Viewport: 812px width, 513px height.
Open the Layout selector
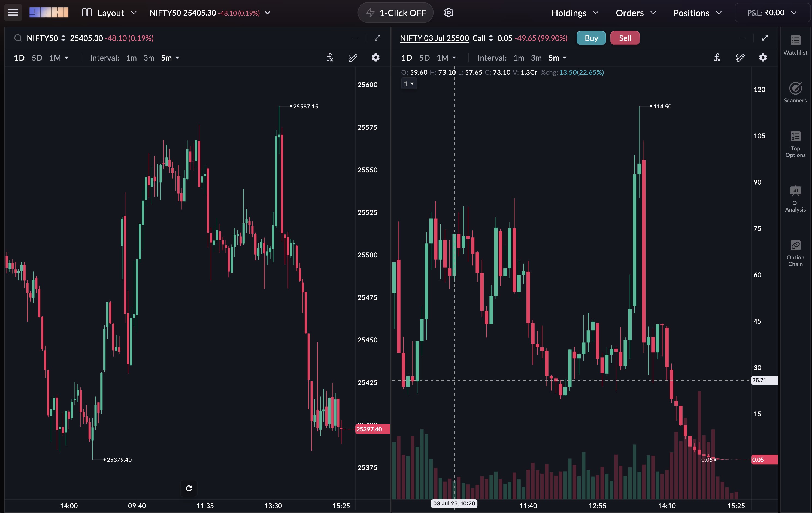point(109,13)
